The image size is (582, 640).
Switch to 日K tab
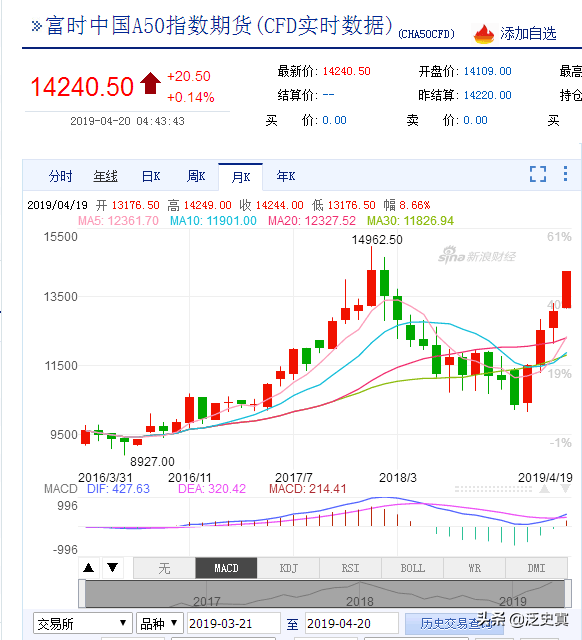151,176
